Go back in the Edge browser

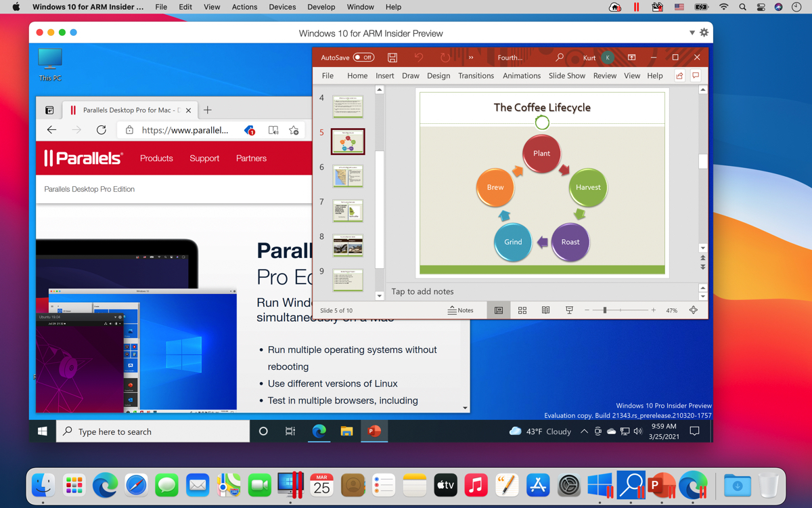coord(51,130)
